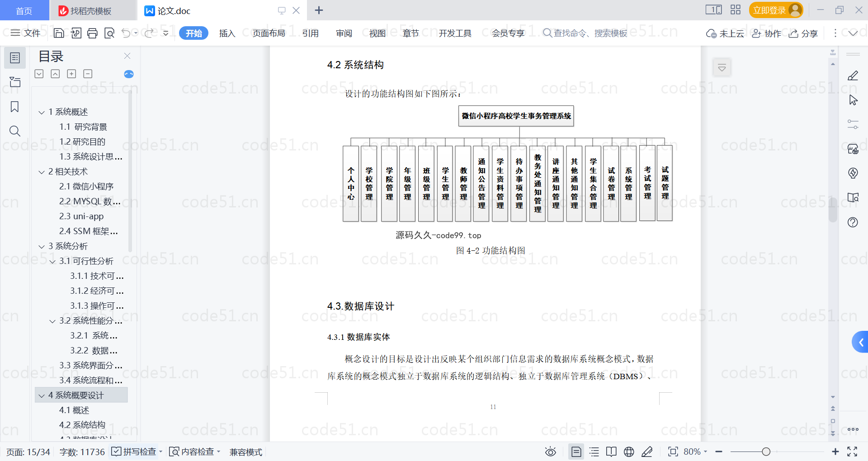Screen dimensions: 868x461
Task: Click the Save icon in toolbar
Action: pyautogui.click(x=59, y=33)
